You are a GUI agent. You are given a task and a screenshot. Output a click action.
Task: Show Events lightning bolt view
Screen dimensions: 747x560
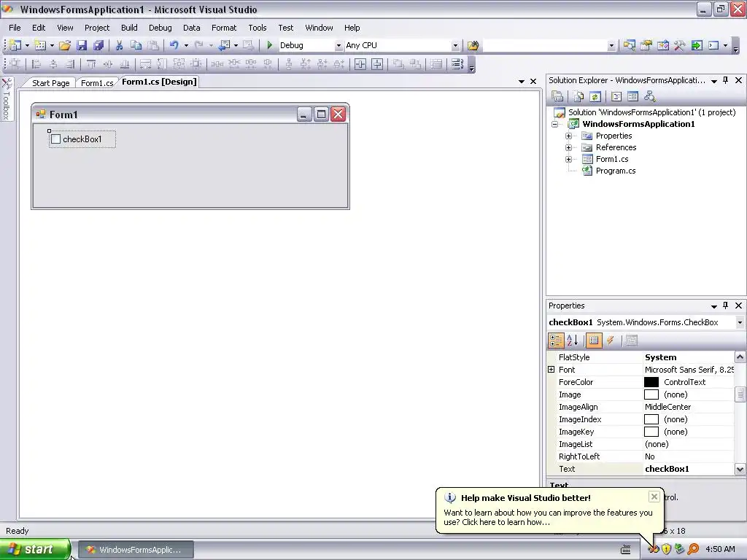click(x=611, y=341)
